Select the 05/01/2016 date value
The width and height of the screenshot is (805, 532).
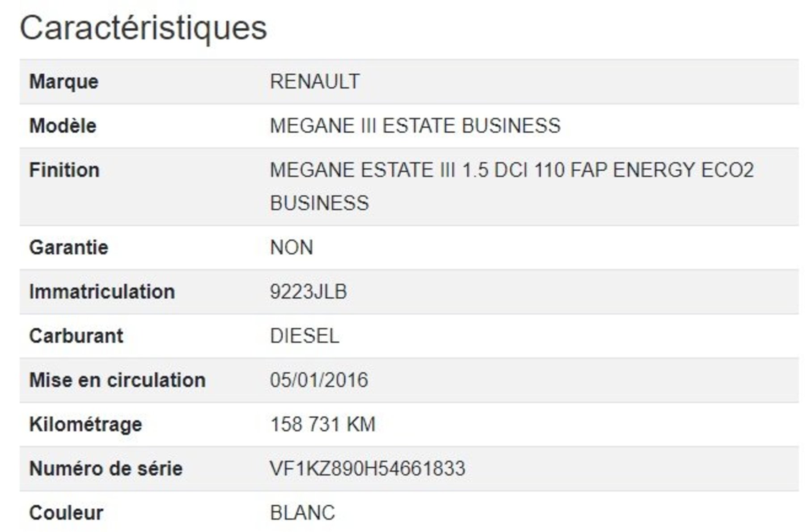pos(319,380)
